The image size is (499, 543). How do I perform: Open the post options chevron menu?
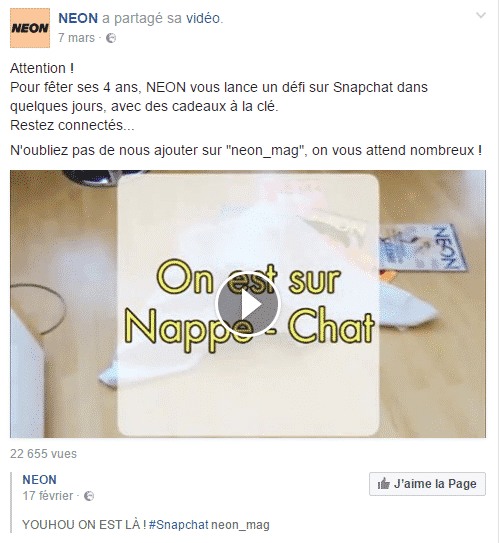coord(481,15)
